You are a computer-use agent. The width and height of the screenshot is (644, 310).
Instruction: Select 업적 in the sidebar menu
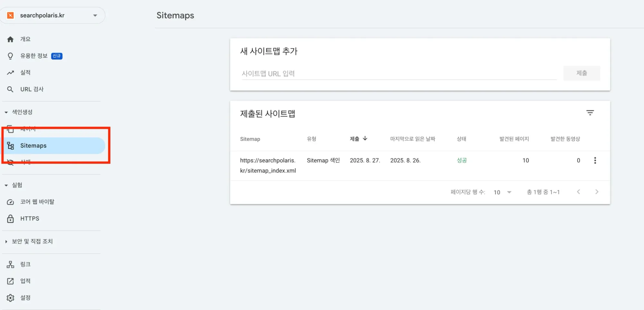point(25,281)
